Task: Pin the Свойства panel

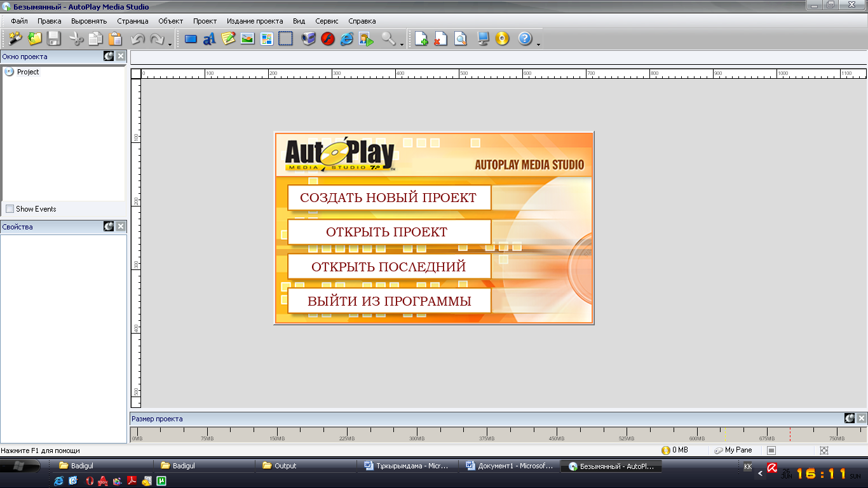Action: tap(109, 226)
